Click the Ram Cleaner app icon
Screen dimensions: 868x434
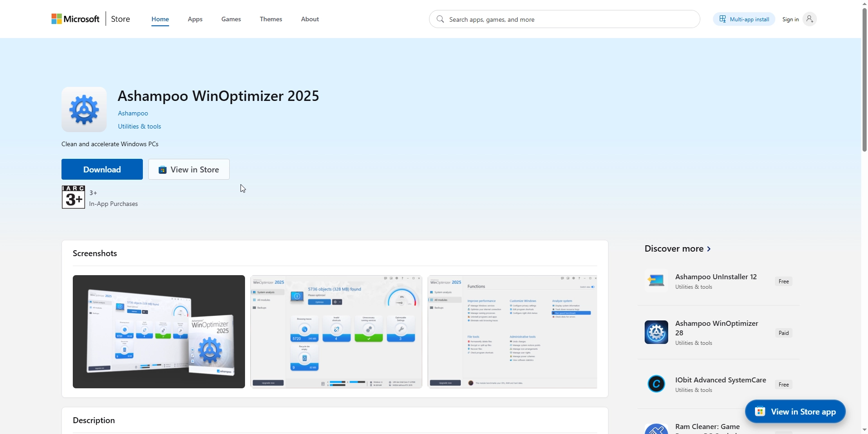656,429
